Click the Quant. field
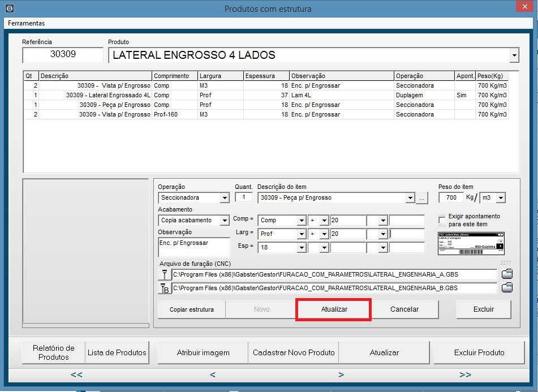Image resolution: width=538 pixels, height=392 pixels. pos(244,197)
